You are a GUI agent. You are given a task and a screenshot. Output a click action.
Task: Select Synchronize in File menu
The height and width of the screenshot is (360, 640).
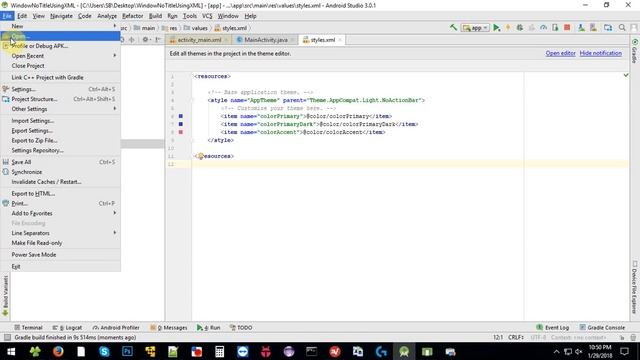(x=60, y=172)
